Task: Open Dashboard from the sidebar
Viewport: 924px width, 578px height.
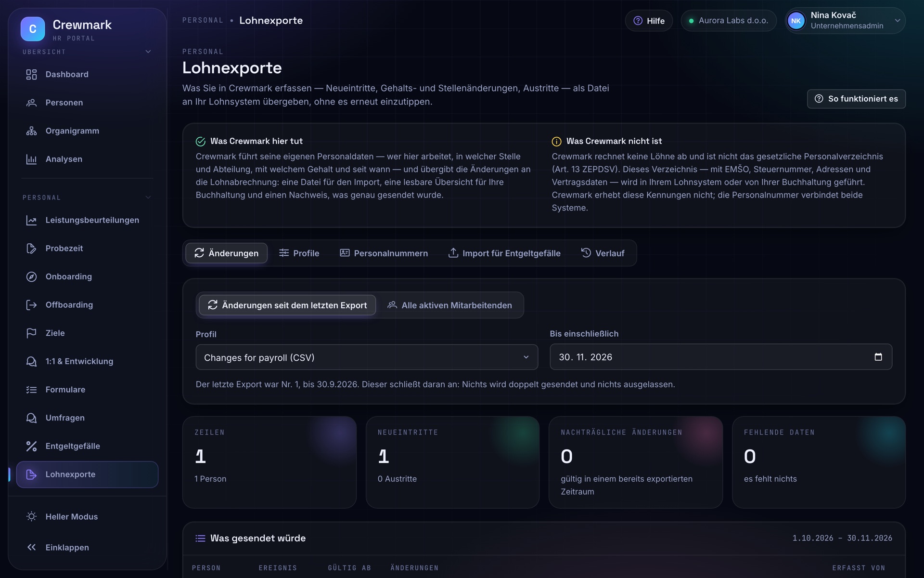Action: [x=87, y=74]
